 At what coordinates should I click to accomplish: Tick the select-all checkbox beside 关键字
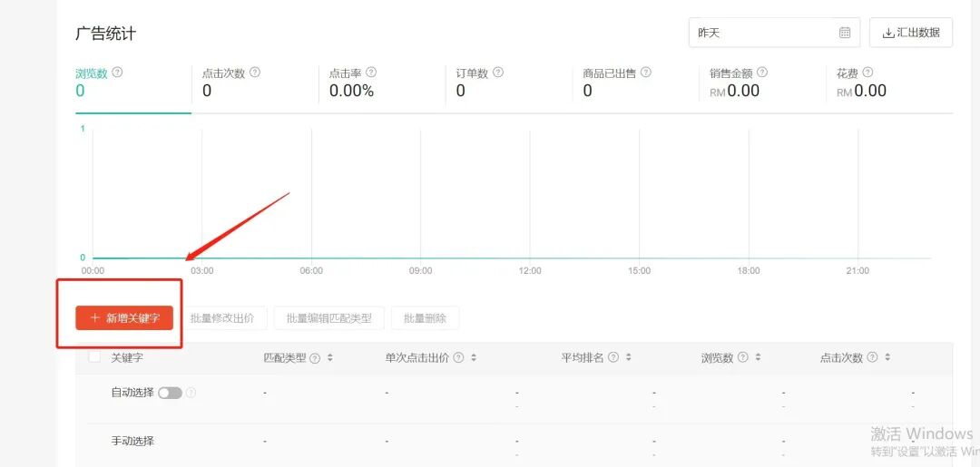tap(95, 357)
